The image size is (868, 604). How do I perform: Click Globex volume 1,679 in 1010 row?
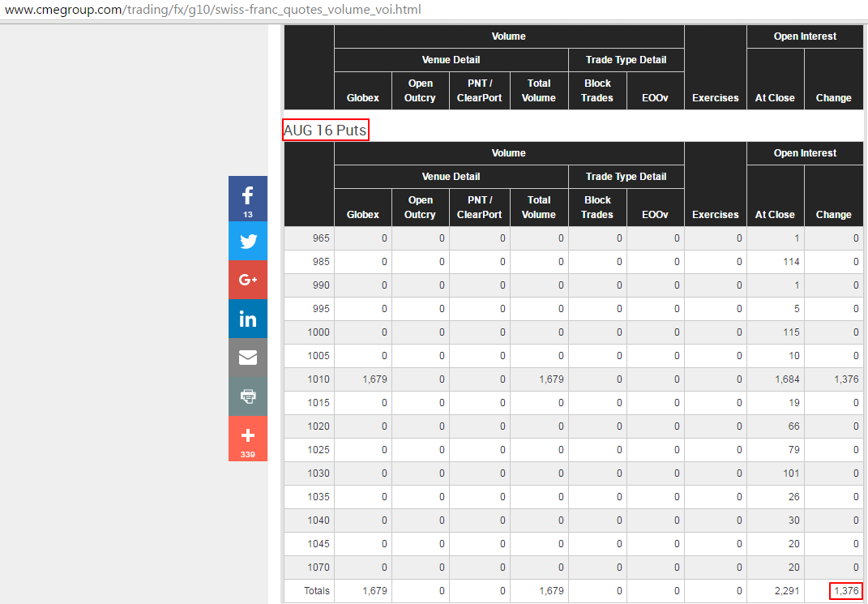click(x=374, y=379)
